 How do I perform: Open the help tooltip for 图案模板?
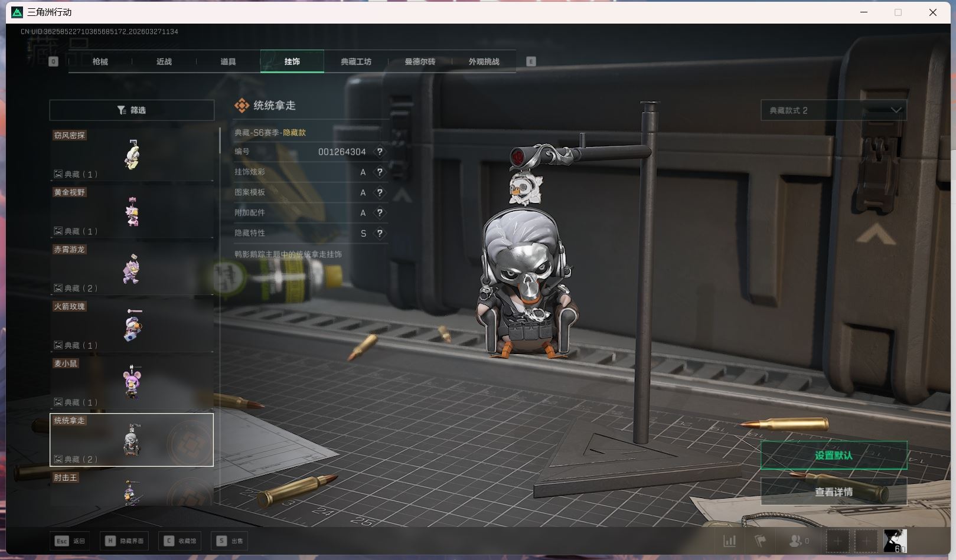tap(380, 192)
